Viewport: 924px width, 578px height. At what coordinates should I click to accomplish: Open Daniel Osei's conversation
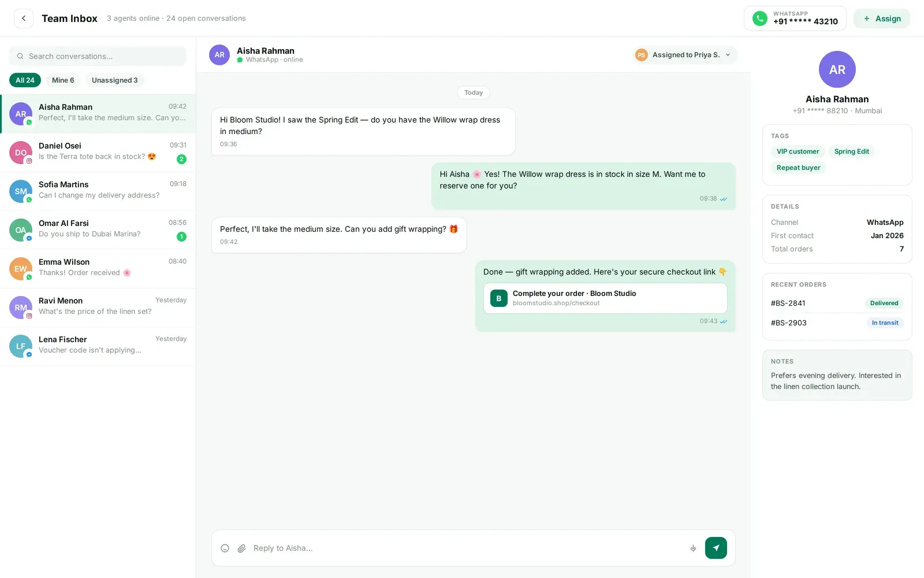(x=98, y=153)
